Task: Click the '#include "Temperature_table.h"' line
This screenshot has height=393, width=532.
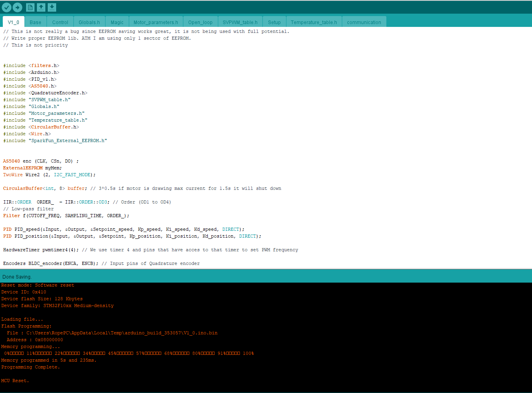Action: (45, 120)
